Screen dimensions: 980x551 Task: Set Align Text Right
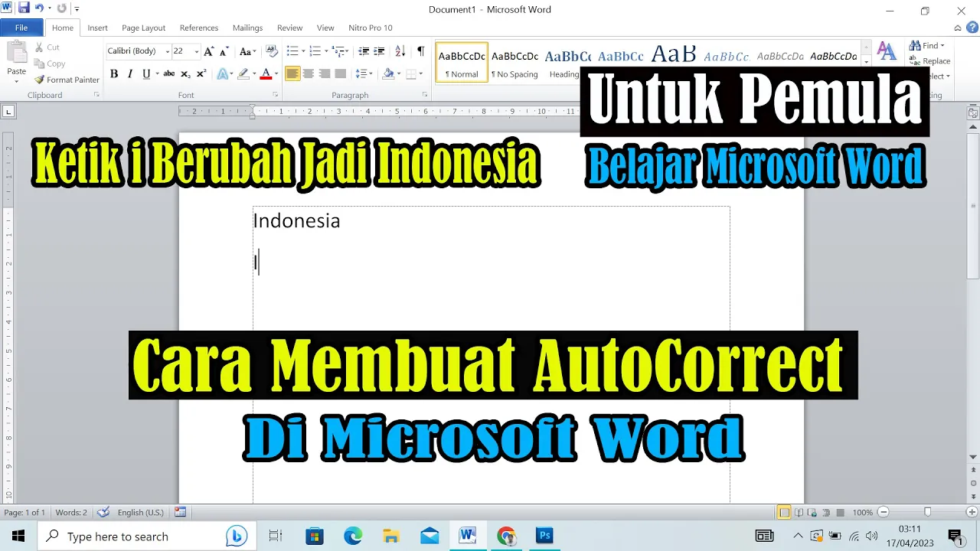tap(325, 73)
